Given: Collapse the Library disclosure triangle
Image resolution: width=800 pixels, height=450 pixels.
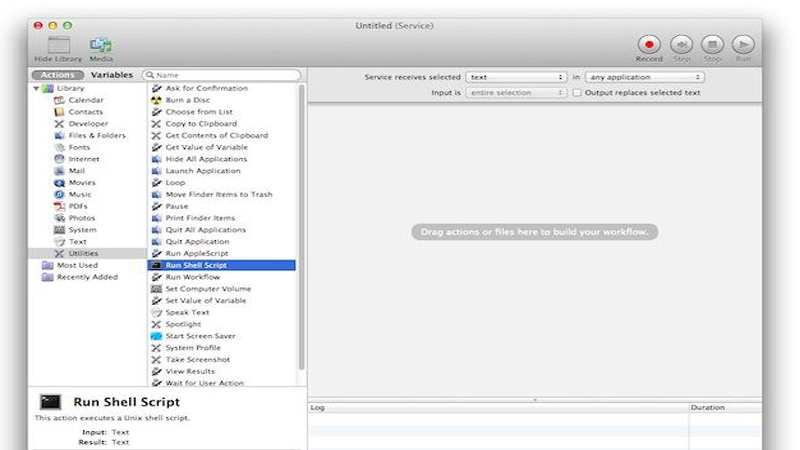Looking at the screenshot, I should pyautogui.click(x=37, y=88).
